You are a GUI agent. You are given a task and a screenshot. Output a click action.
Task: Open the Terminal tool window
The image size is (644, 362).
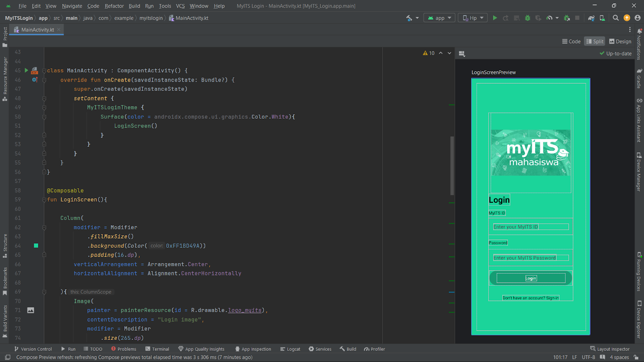tap(157, 349)
